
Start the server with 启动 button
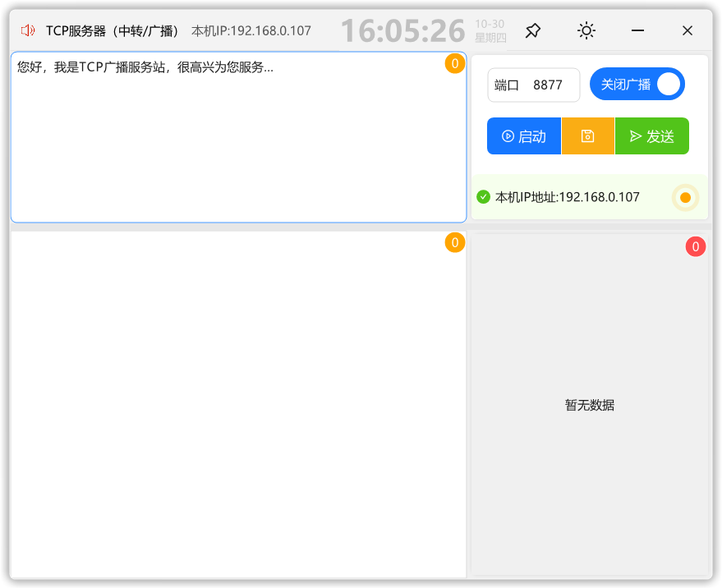point(524,136)
